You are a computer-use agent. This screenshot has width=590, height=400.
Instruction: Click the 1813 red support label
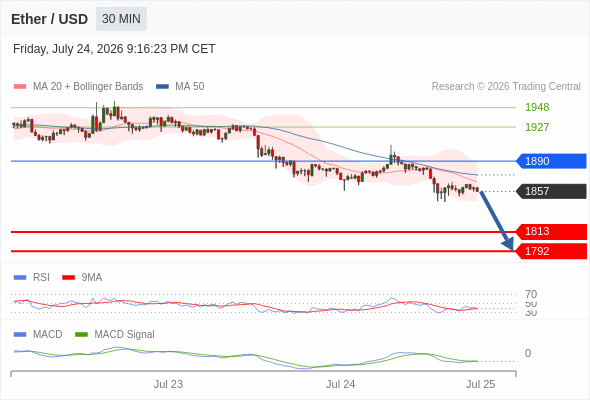click(551, 231)
